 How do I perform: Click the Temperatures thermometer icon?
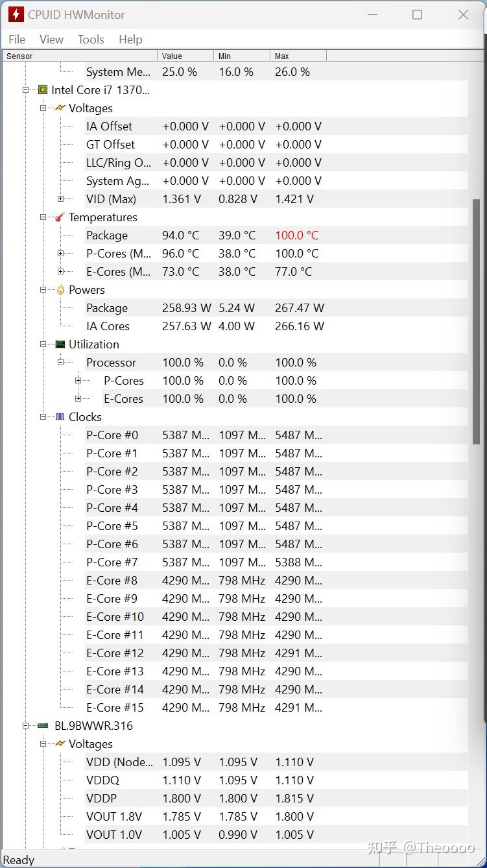(x=59, y=217)
